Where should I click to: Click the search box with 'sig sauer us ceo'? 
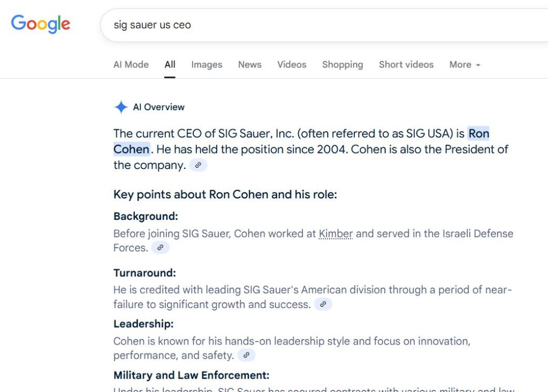point(325,25)
